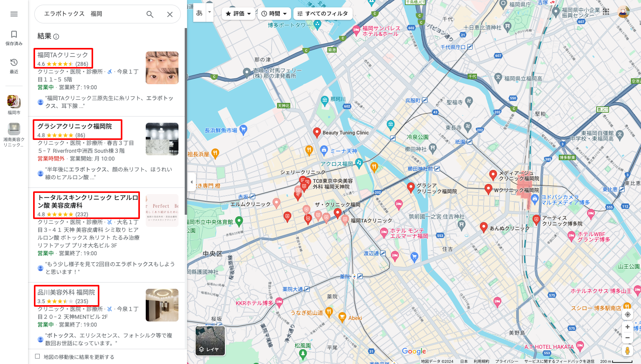This screenshot has width=641, height=364.
Task: Click Abeki cafe marker
Action: [342, 317]
